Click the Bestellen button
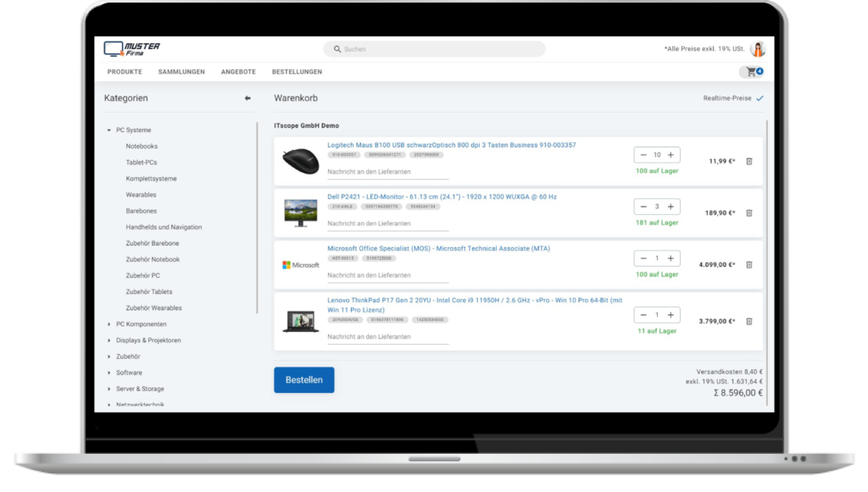The width and height of the screenshot is (868, 492). [x=303, y=379]
